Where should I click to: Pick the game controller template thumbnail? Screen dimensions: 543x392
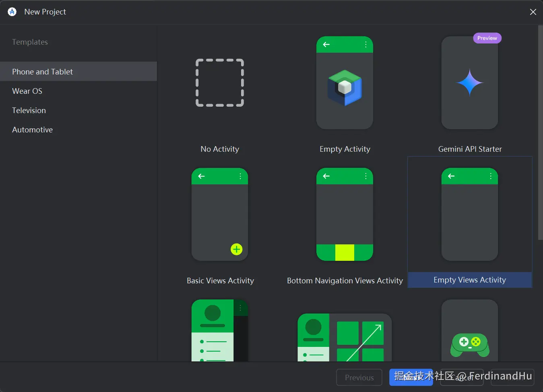point(470,330)
